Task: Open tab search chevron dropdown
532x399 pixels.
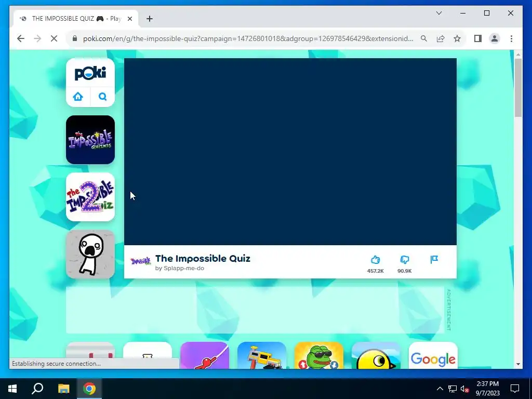Action: (438, 13)
